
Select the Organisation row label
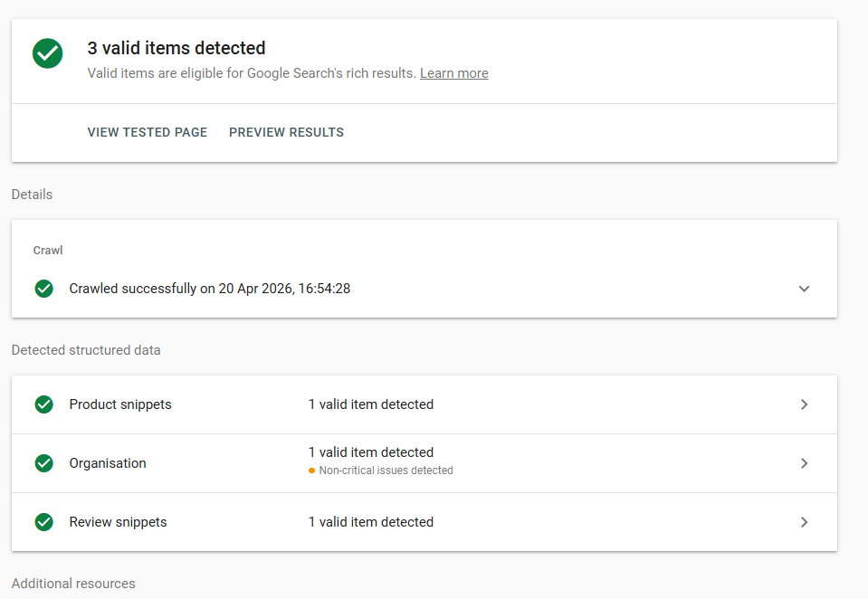(x=108, y=463)
